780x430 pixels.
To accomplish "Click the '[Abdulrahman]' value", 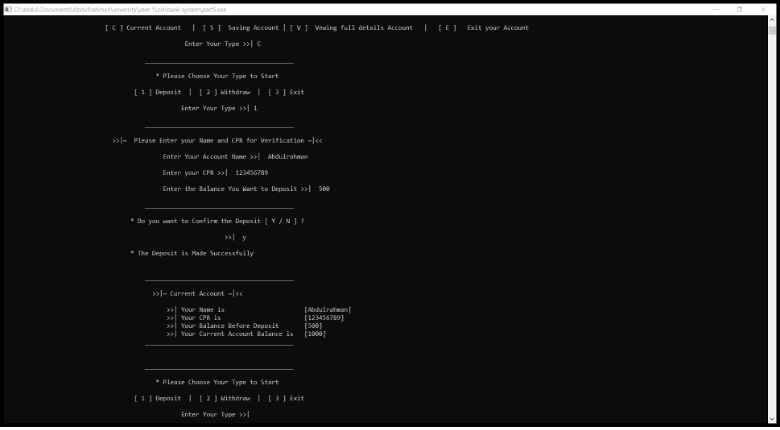I will (x=328, y=310).
